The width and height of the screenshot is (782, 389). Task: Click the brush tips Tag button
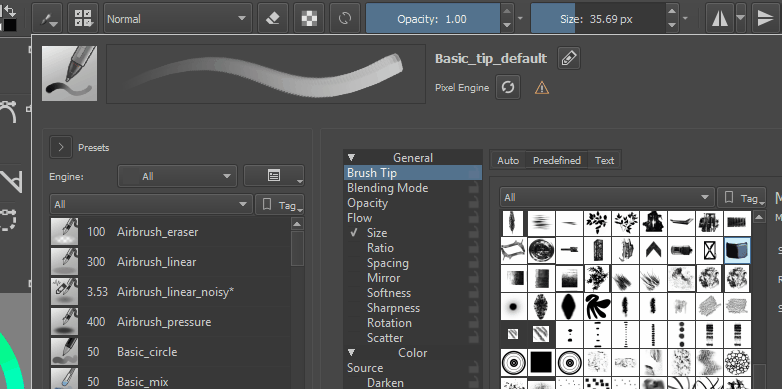pos(742,197)
